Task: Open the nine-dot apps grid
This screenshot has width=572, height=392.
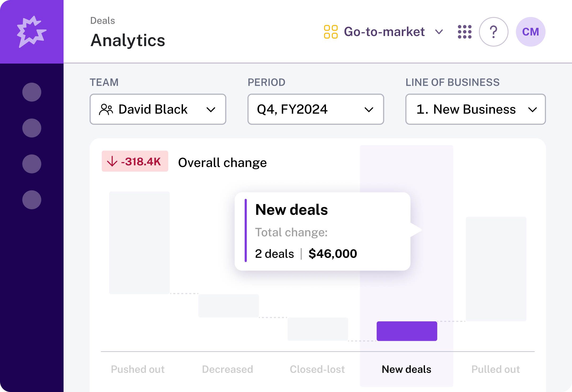Action: coord(464,32)
